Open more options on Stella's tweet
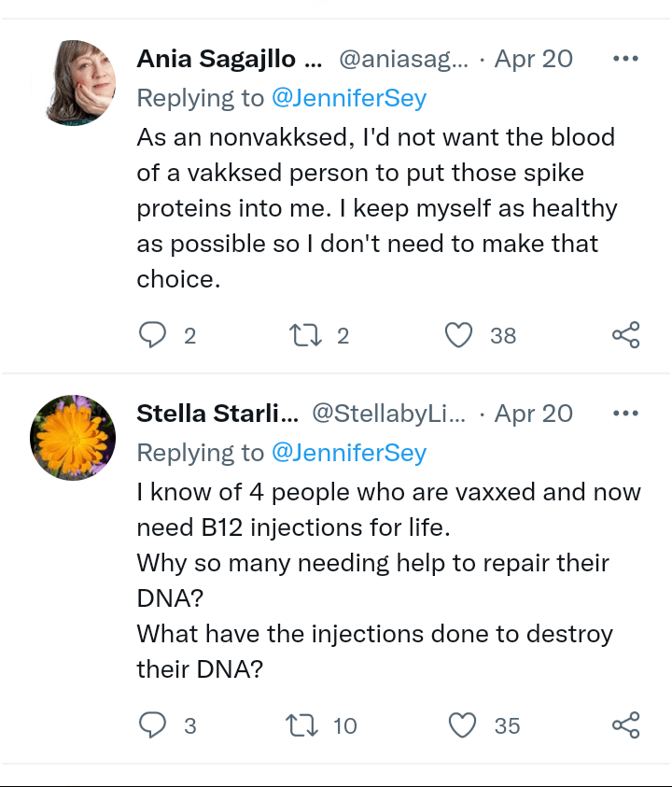 pyautogui.click(x=624, y=413)
